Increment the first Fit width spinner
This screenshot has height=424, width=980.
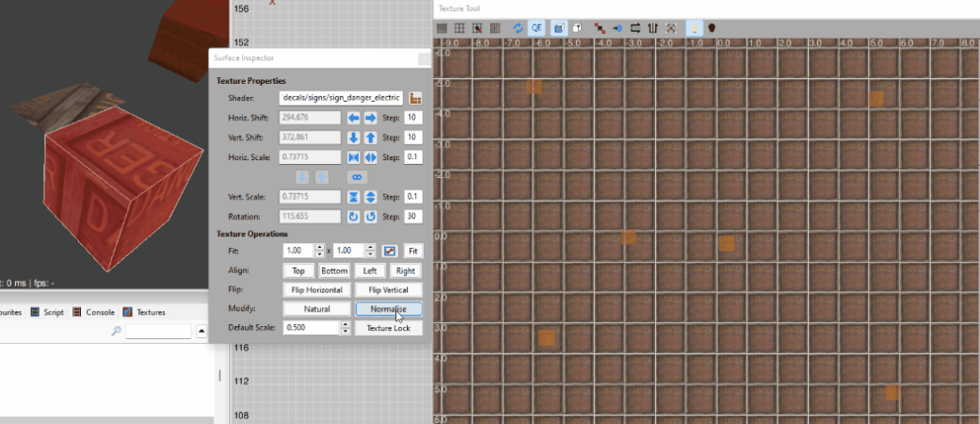coord(319,248)
